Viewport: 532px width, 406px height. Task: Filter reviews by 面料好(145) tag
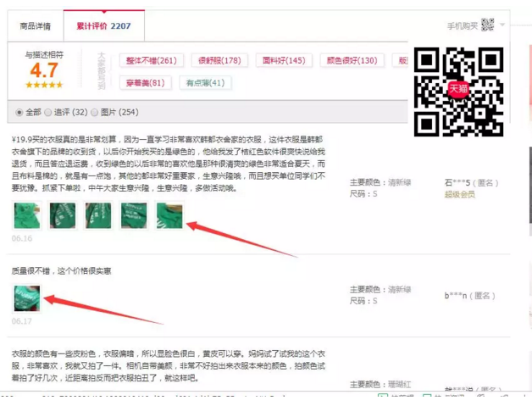point(284,60)
